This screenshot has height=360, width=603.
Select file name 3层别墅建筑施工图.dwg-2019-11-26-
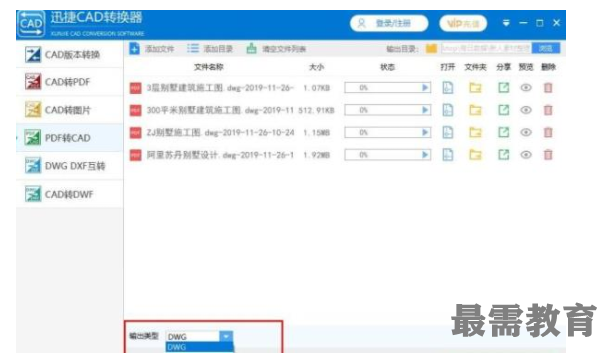pos(220,88)
